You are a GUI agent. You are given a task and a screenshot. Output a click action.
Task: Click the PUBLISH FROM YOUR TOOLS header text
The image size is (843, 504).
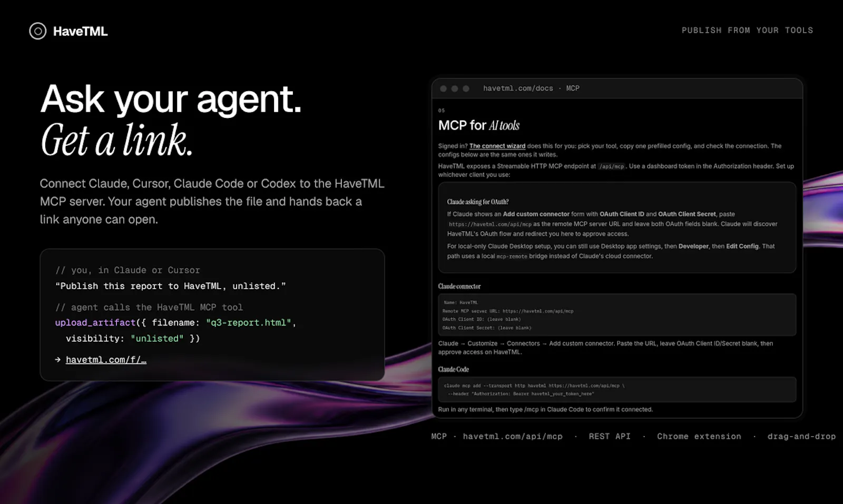[x=747, y=31]
